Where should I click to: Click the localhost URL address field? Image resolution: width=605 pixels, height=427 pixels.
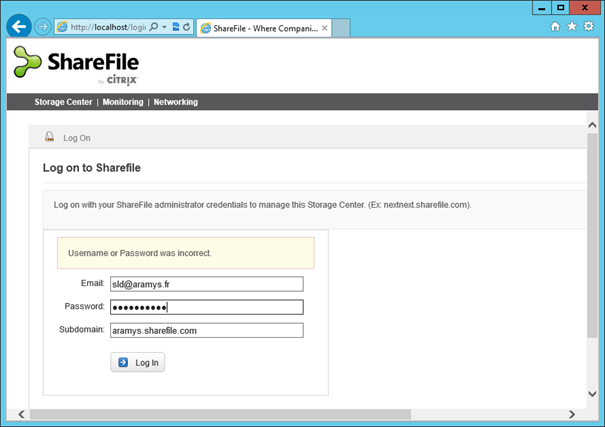(x=108, y=27)
